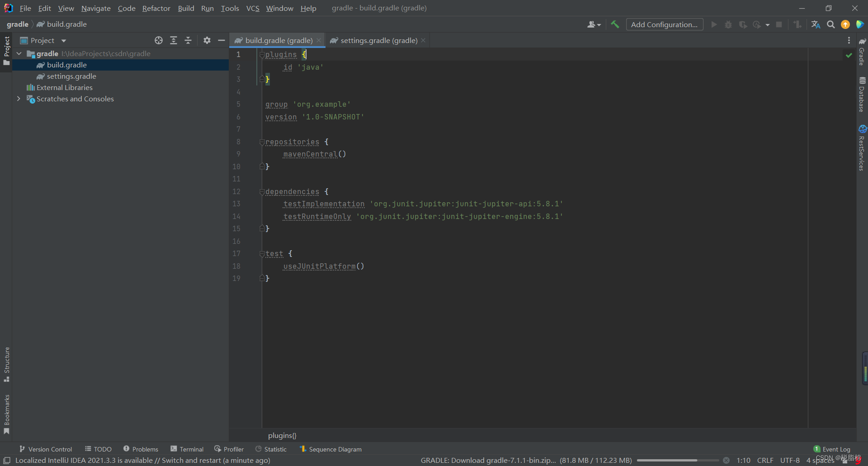Click the Run arrow icon
The image size is (868, 466).
(x=714, y=24)
